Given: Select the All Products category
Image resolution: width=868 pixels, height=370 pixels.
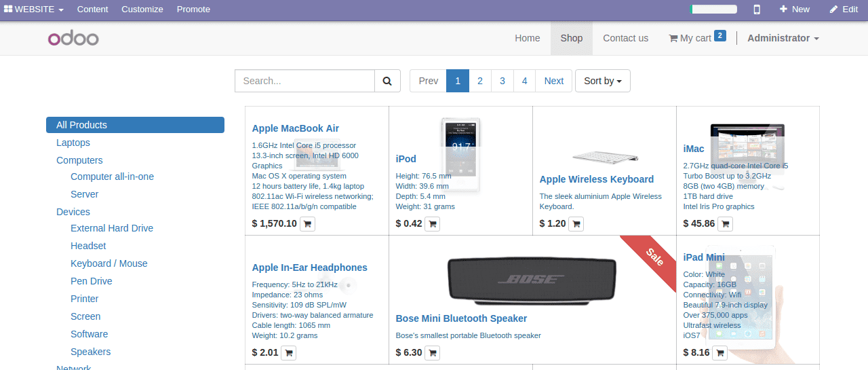Looking at the screenshot, I should pyautogui.click(x=135, y=125).
